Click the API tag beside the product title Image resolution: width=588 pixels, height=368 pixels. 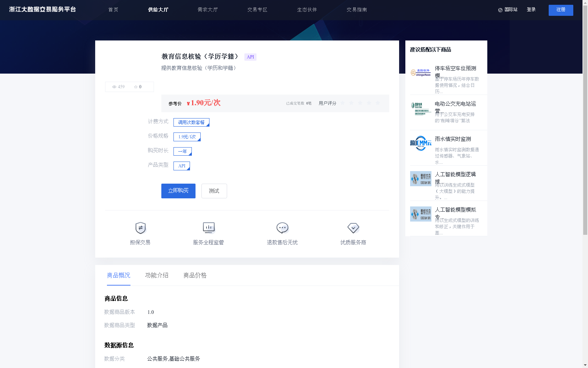[x=250, y=57]
